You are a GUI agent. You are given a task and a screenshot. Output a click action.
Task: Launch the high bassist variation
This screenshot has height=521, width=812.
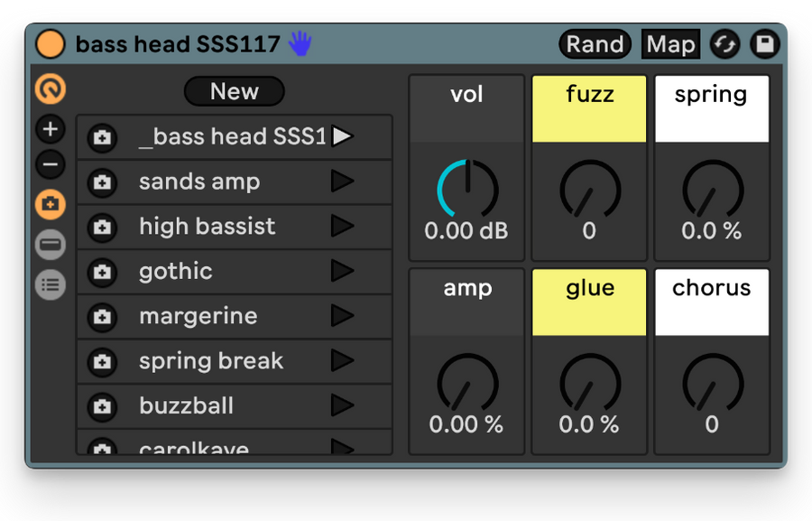(342, 226)
